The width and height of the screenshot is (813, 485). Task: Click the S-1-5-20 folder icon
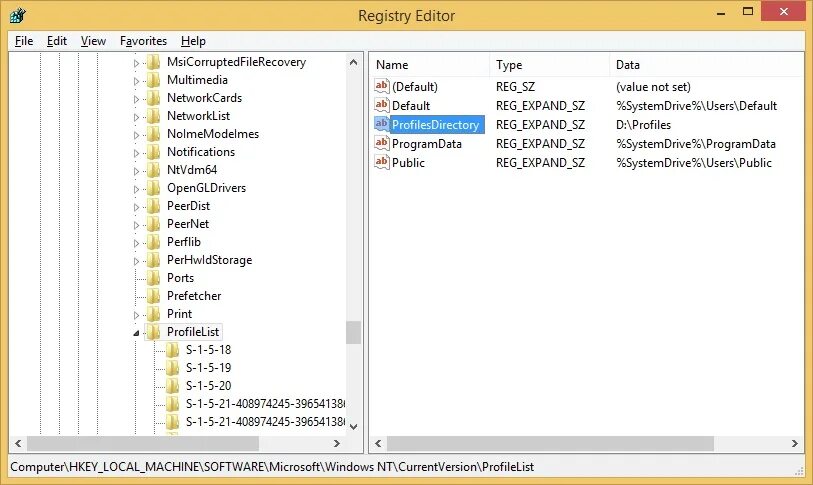tap(173, 386)
